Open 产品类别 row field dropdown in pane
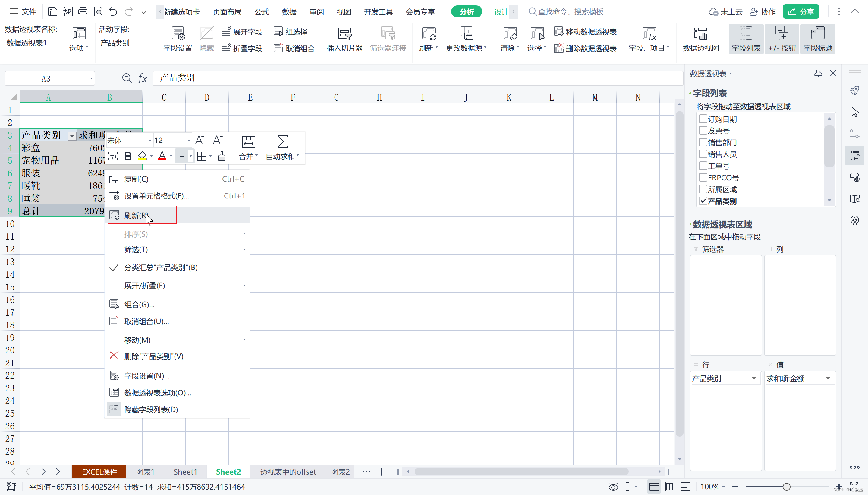 point(754,378)
